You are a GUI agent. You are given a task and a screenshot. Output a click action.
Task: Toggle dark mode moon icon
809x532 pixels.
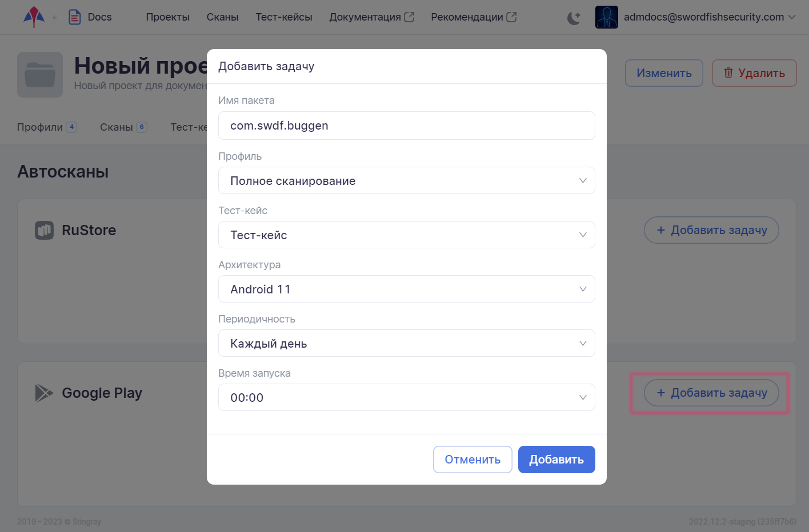[574, 18]
